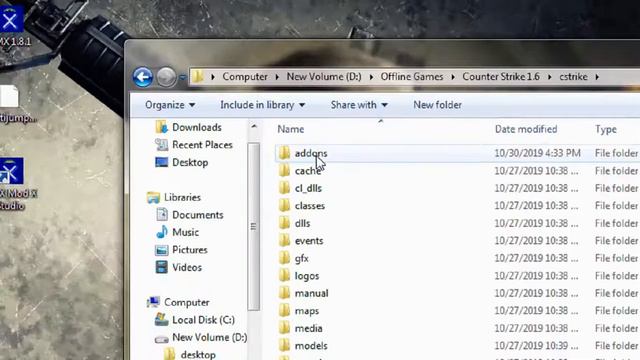640x360 pixels.
Task: Click the address bar folder icon
Action: [198, 76]
